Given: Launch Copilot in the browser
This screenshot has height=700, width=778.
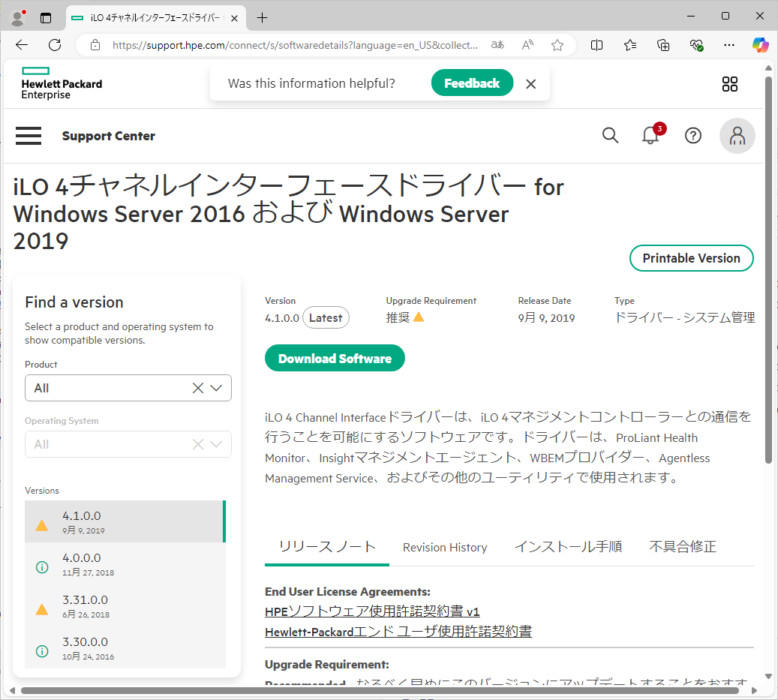Looking at the screenshot, I should (760, 45).
